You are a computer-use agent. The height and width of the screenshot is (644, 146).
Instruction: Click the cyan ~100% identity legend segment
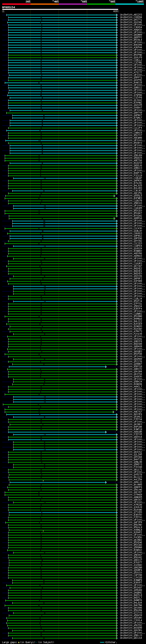point(130,4)
